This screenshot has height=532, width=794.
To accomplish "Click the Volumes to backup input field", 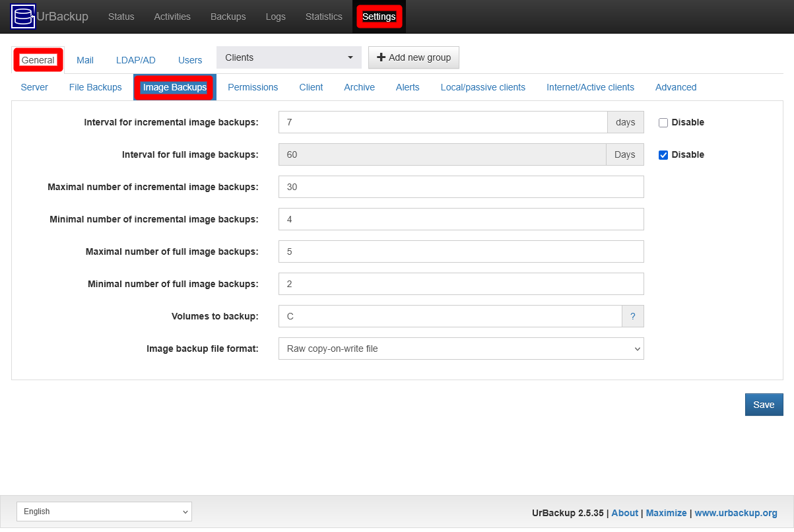I will [450, 316].
